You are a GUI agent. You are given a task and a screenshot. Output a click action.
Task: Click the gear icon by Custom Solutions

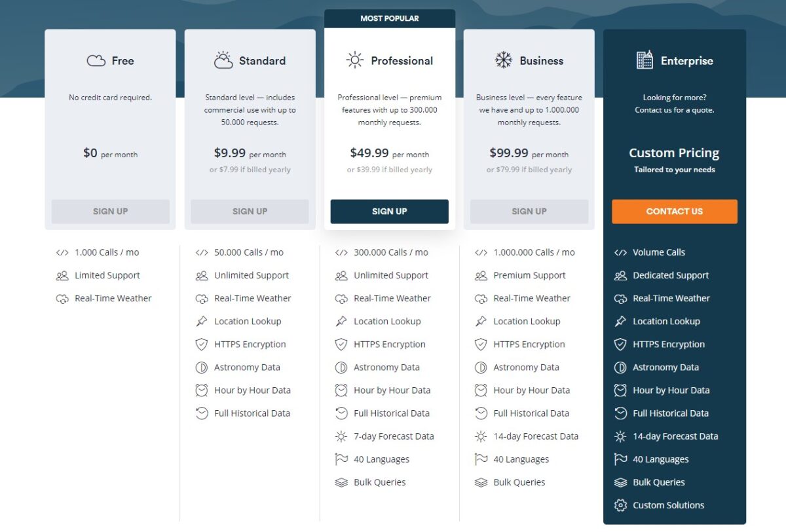coord(620,505)
